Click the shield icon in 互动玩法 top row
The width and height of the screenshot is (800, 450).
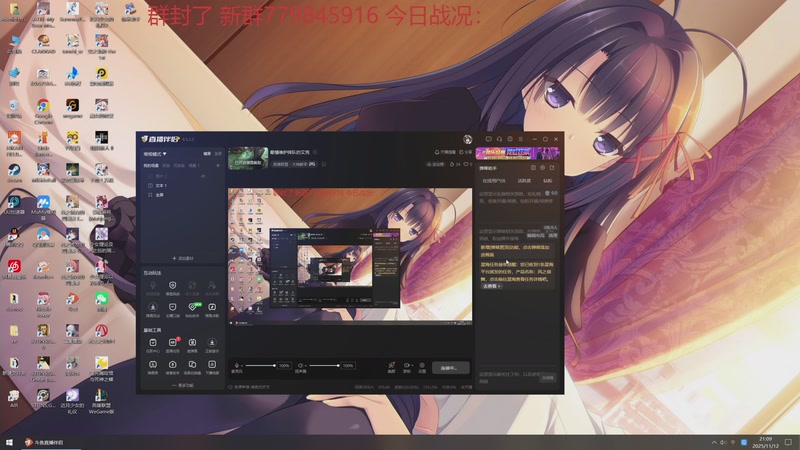(x=172, y=285)
